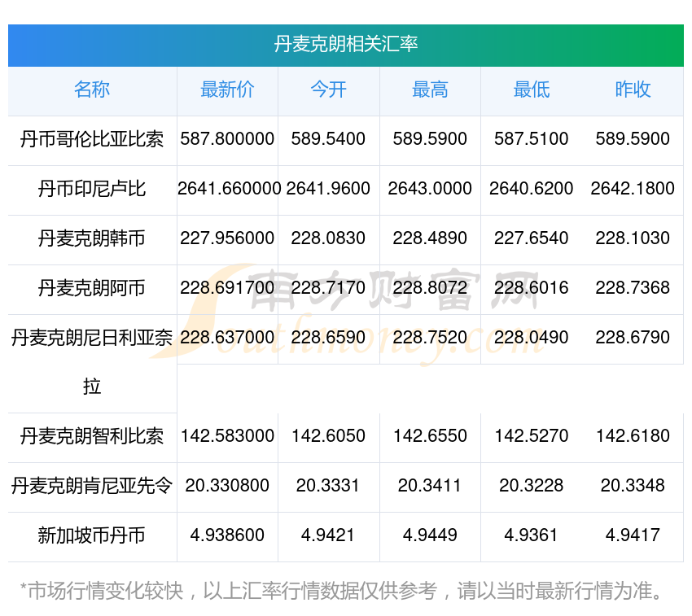Click the market disclaimer footnote text
This screenshot has width=692, height=616.
click(342, 590)
